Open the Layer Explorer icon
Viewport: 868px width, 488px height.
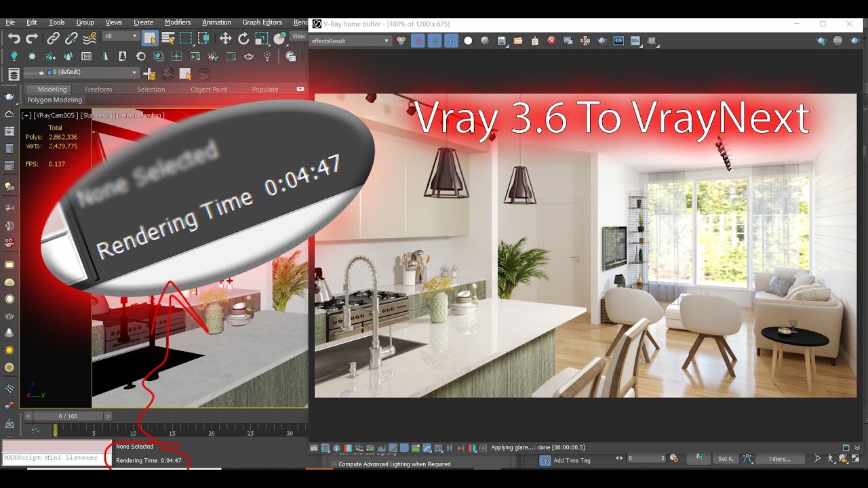point(14,74)
